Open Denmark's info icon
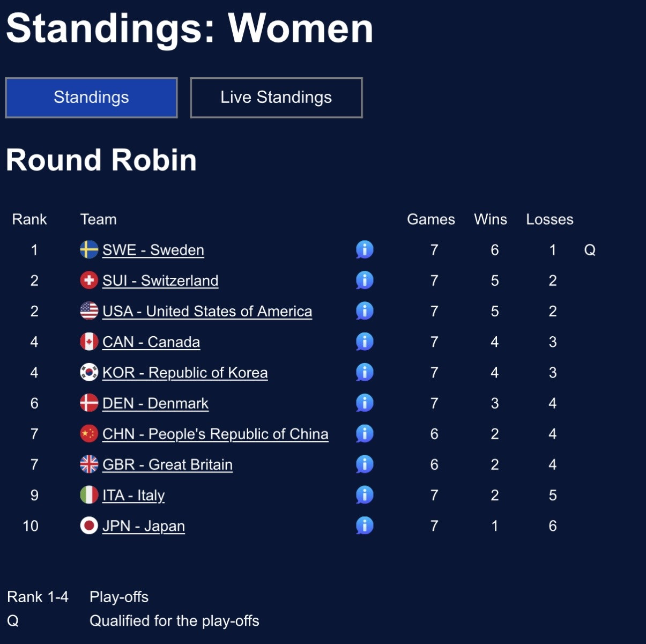The image size is (646, 644). point(365,403)
